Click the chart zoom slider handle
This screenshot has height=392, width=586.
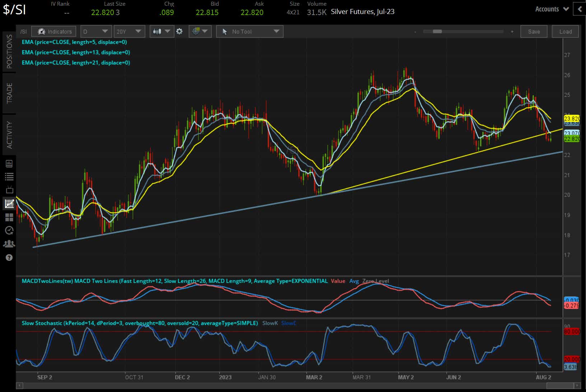pyautogui.click(x=437, y=32)
